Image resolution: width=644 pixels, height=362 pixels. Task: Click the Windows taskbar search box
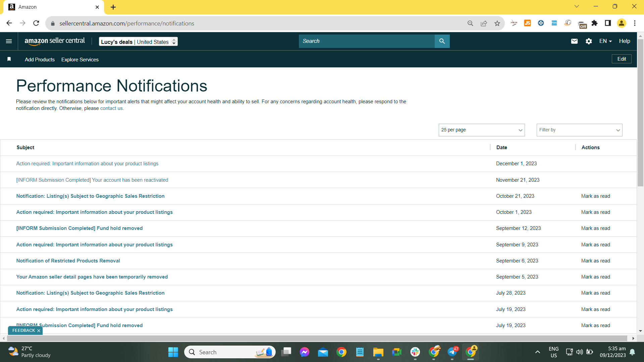click(230, 352)
